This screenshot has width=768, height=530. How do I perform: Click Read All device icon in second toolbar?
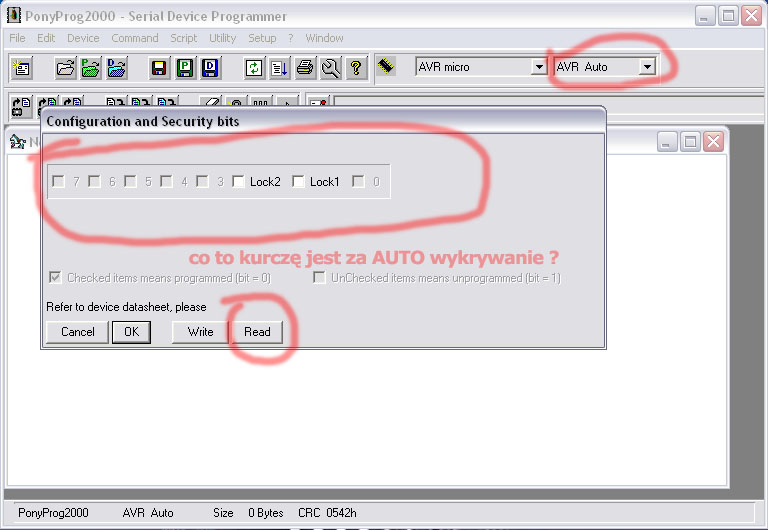21,106
